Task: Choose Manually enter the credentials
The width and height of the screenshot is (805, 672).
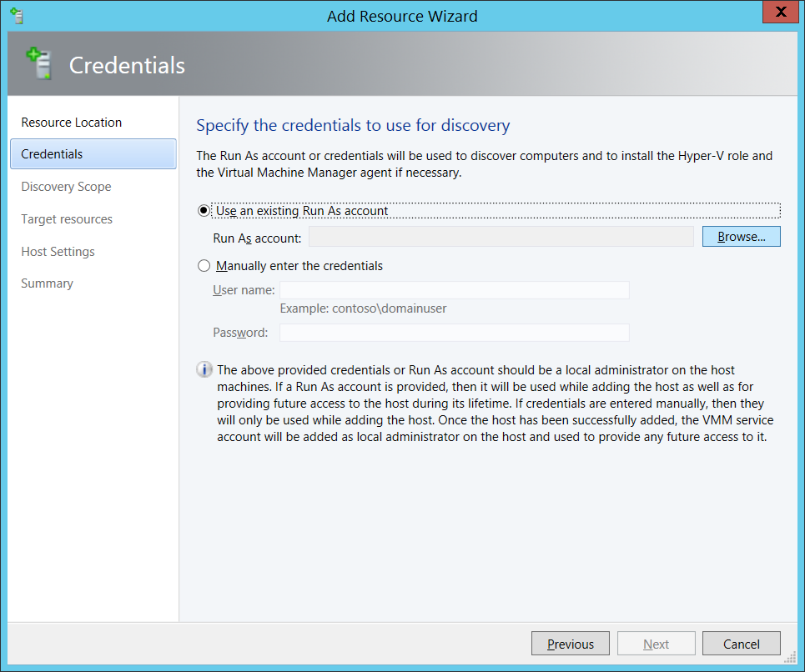Action: [203, 265]
